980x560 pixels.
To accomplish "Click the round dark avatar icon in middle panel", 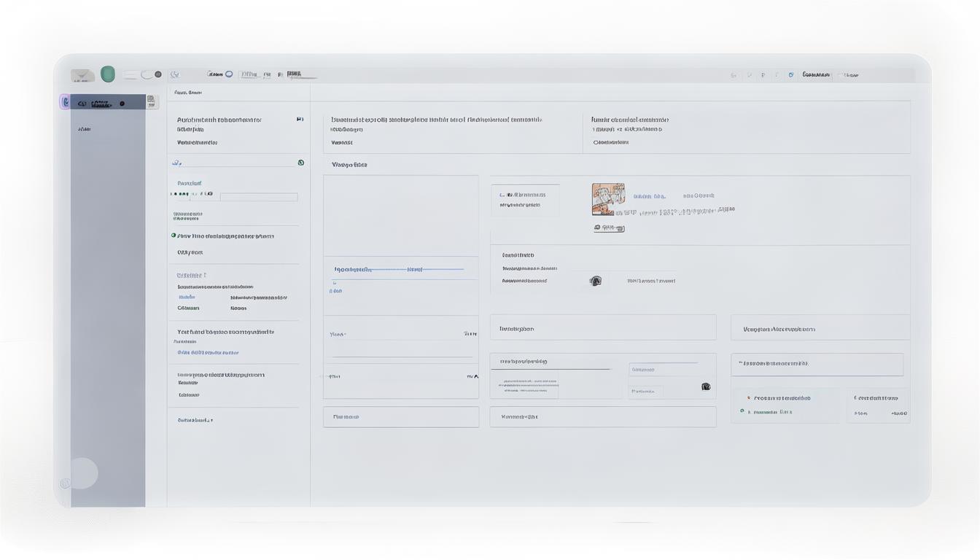I will click(x=596, y=281).
